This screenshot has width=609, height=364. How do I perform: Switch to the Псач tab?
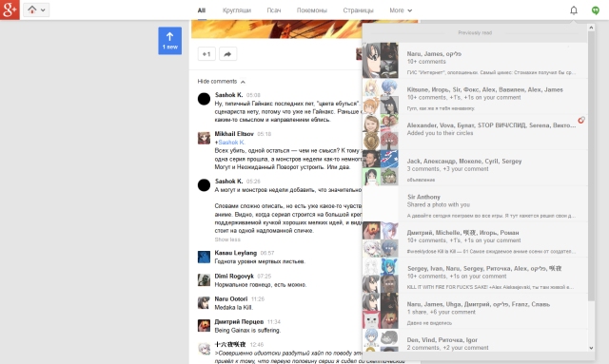click(x=274, y=10)
